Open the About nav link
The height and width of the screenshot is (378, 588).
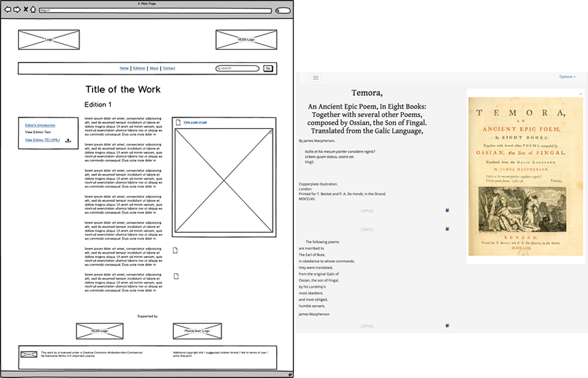(x=154, y=68)
